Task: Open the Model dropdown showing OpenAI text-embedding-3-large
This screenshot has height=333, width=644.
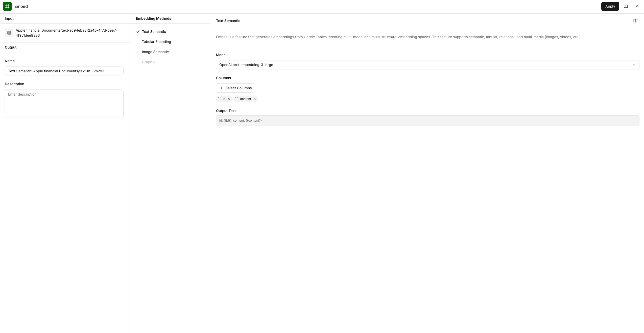Action: (427, 65)
